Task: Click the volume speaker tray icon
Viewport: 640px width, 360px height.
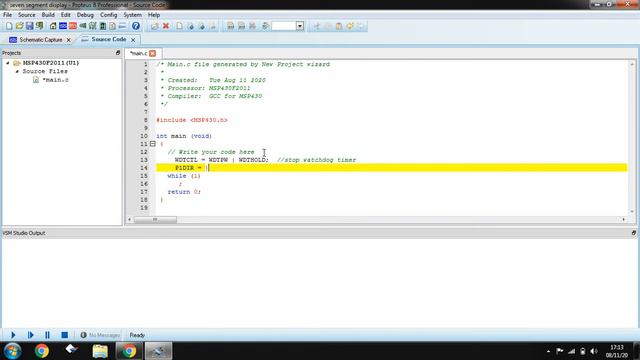Action: pos(594,351)
